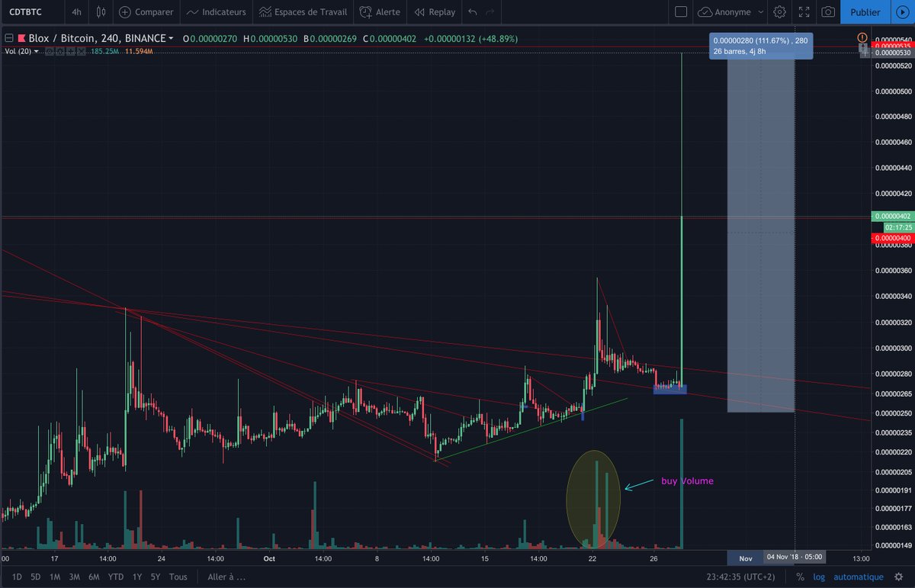Enter fullscreen mode

pyautogui.click(x=804, y=12)
